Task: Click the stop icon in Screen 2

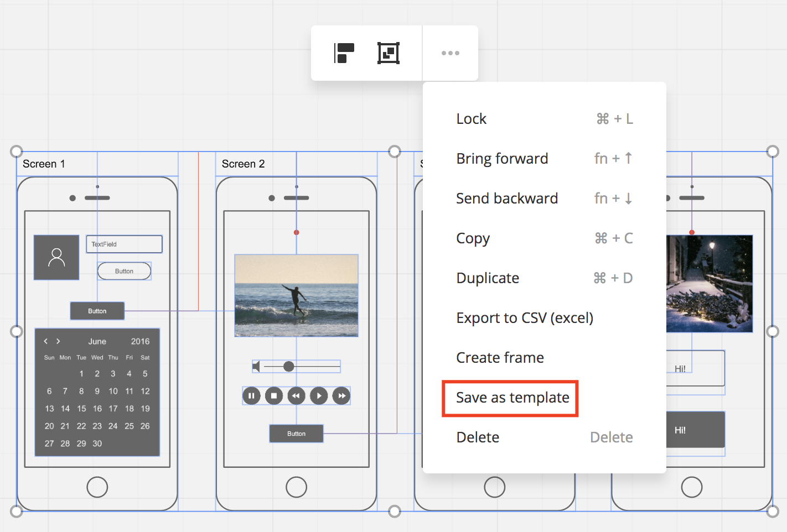Action: pyautogui.click(x=274, y=396)
